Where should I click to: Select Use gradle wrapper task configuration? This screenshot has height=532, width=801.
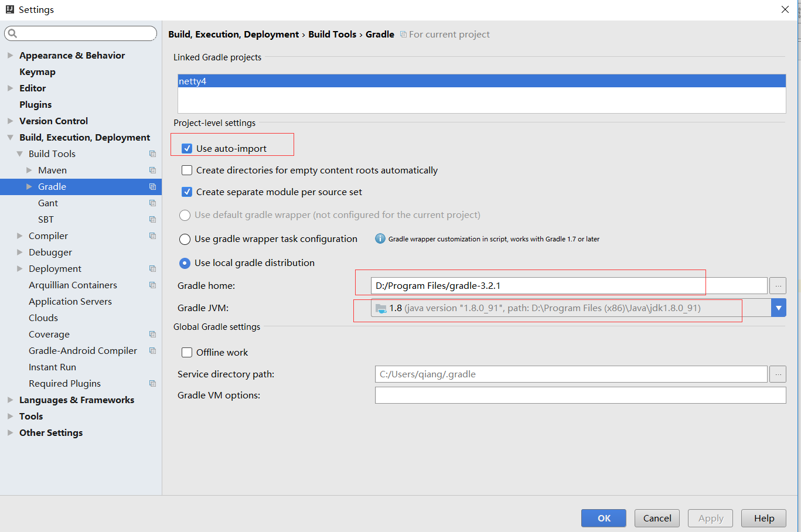pyautogui.click(x=185, y=239)
